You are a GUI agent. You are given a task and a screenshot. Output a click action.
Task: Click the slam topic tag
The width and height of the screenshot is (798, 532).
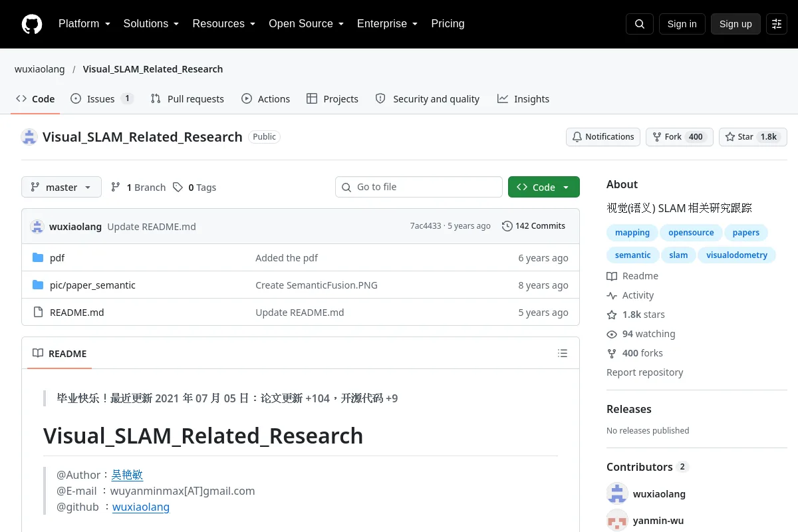[678, 255]
